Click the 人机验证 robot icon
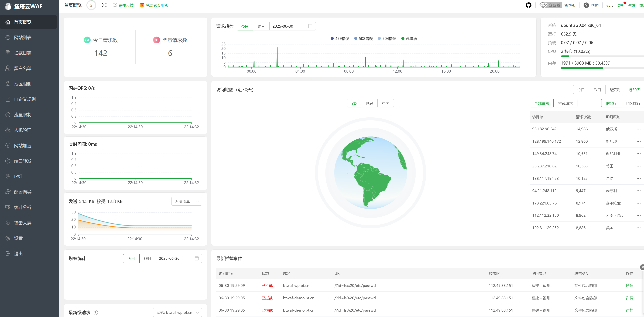Image resolution: width=644 pixels, height=317 pixels. click(x=8, y=130)
